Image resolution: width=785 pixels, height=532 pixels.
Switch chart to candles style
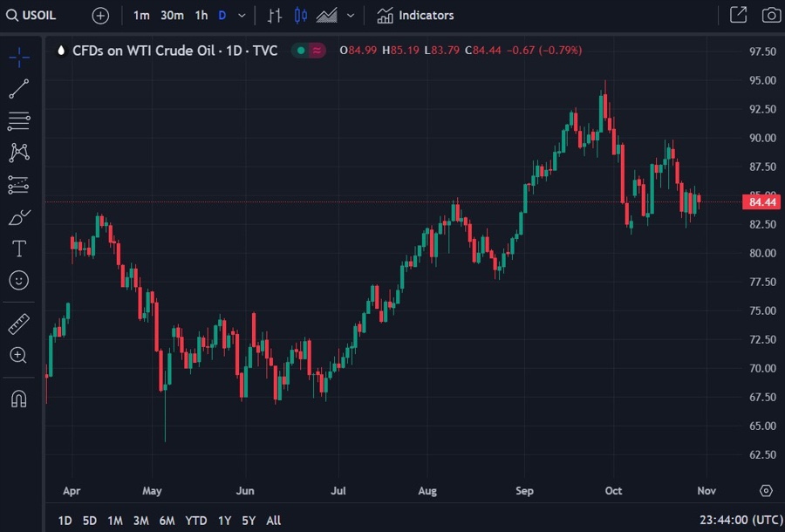[301, 15]
